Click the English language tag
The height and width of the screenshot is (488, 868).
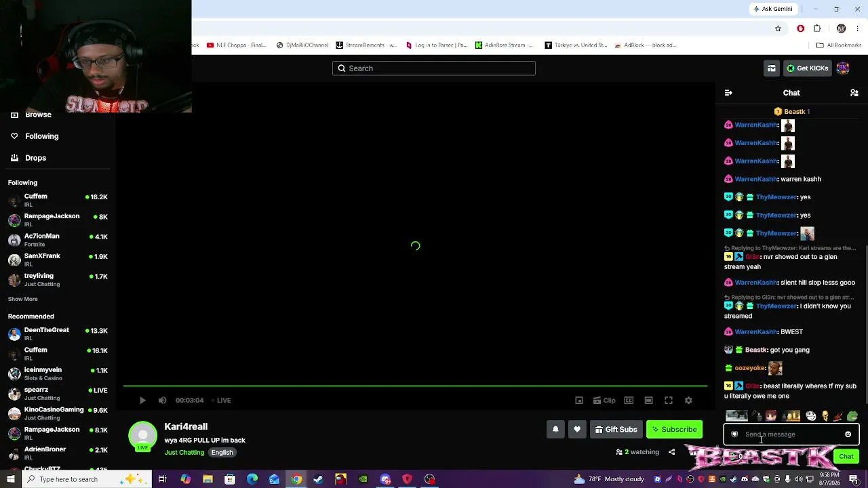222,453
